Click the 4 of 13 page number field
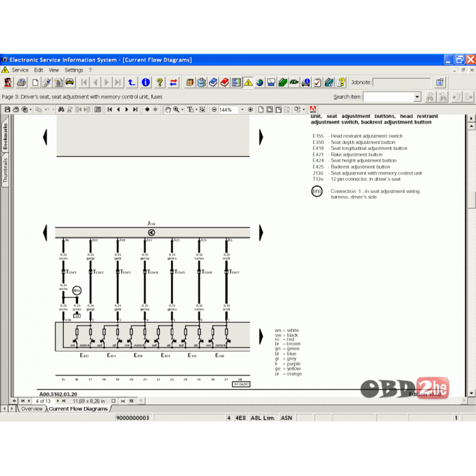The image size is (476, 476). point(43,401)
